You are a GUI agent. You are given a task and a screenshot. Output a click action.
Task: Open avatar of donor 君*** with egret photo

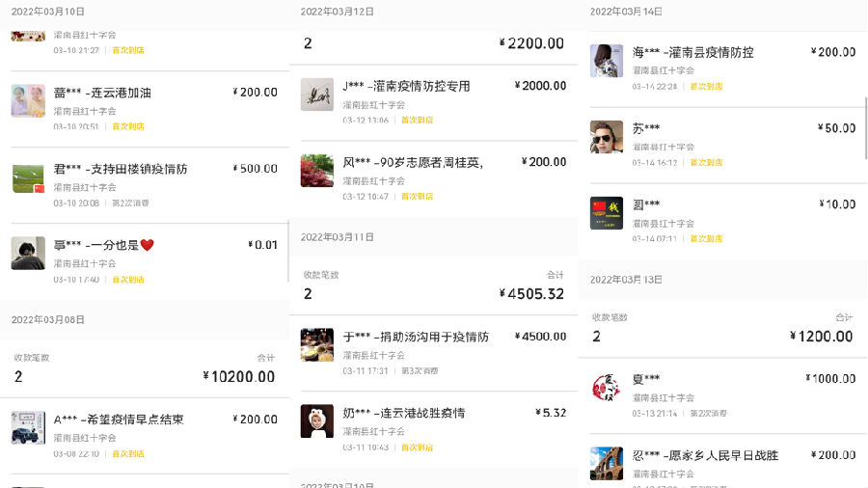pyautogui.click(x=28, y=178)
